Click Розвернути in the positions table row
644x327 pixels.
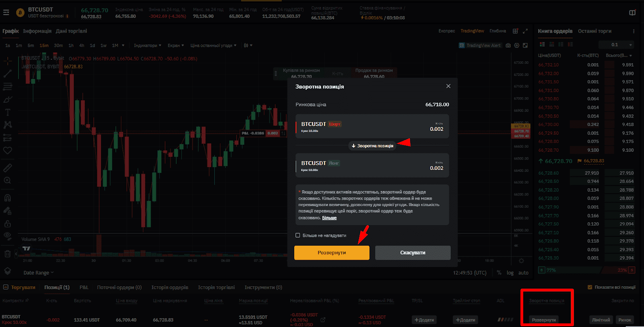(x=544, y=320)
